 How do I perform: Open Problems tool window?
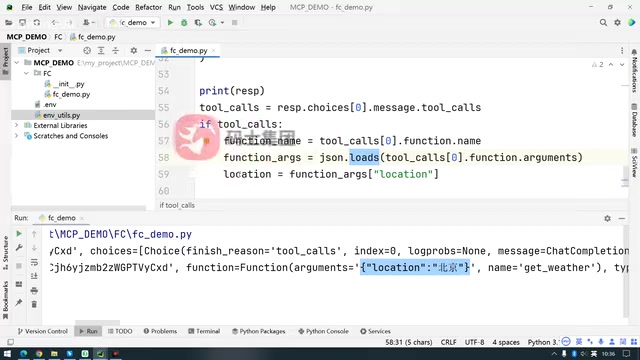click(x=160, y=331)
